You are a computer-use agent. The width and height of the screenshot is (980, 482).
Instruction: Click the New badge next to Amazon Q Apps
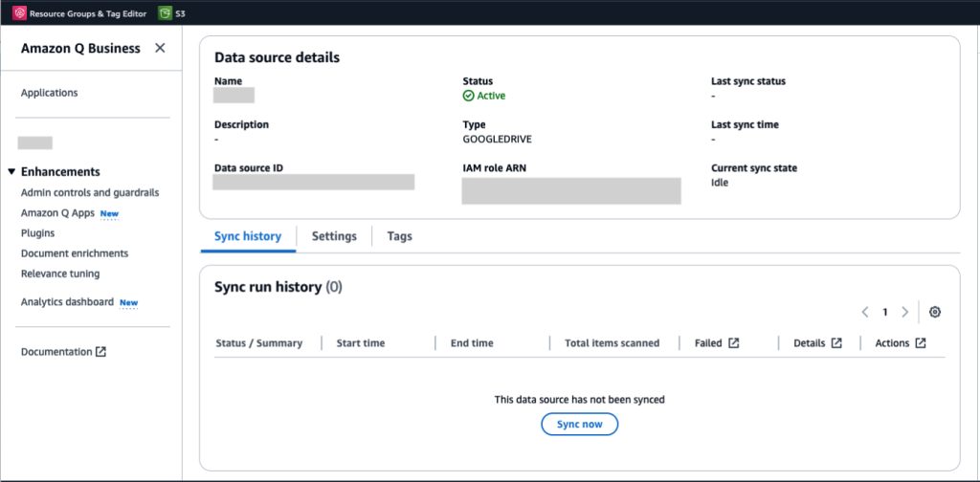point(109,213)
